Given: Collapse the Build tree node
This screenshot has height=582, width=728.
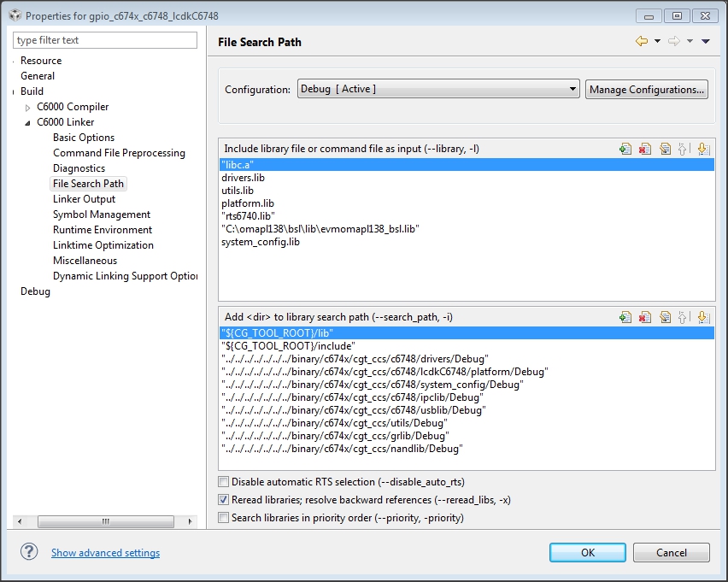Looking at the screenshot, I should tap(13, 92).
